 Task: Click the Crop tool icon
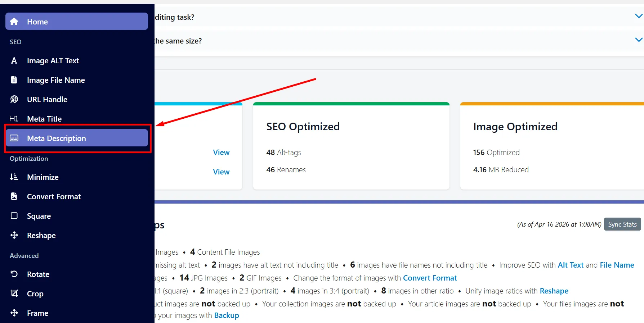click(14, 294)
